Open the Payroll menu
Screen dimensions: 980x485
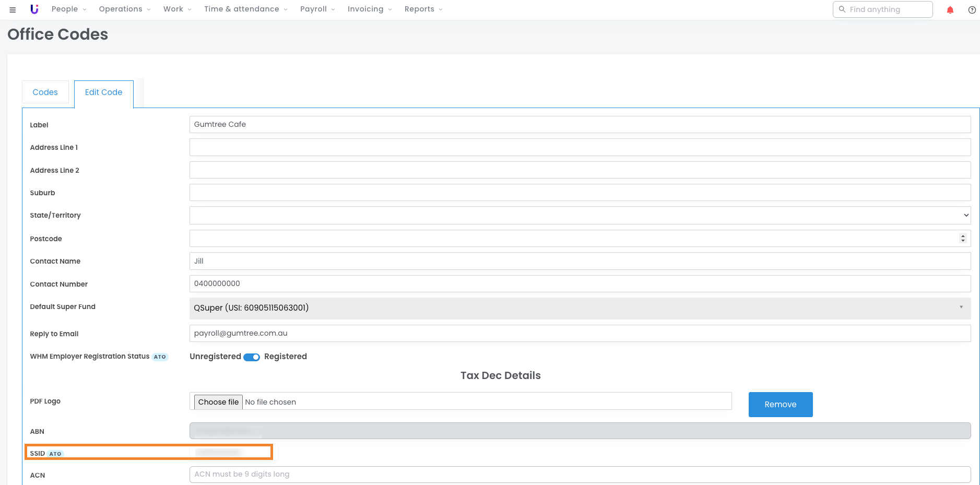pyautogui.click(x=317, y=9)
